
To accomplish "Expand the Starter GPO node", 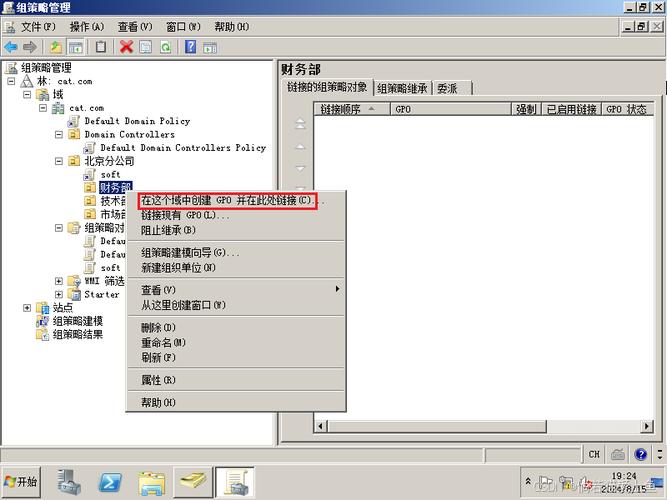I will pyautogui.click(x=59, y=294).
